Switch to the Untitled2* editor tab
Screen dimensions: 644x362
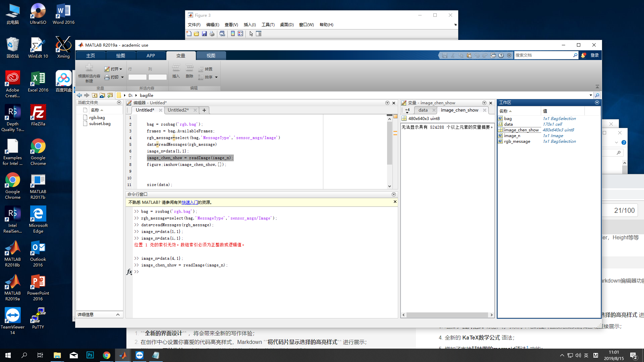[178, 110]
